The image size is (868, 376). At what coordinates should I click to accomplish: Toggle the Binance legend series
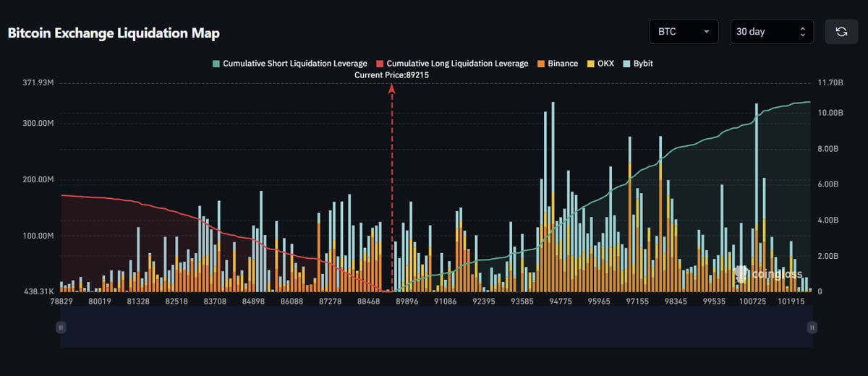coord(562,64)
